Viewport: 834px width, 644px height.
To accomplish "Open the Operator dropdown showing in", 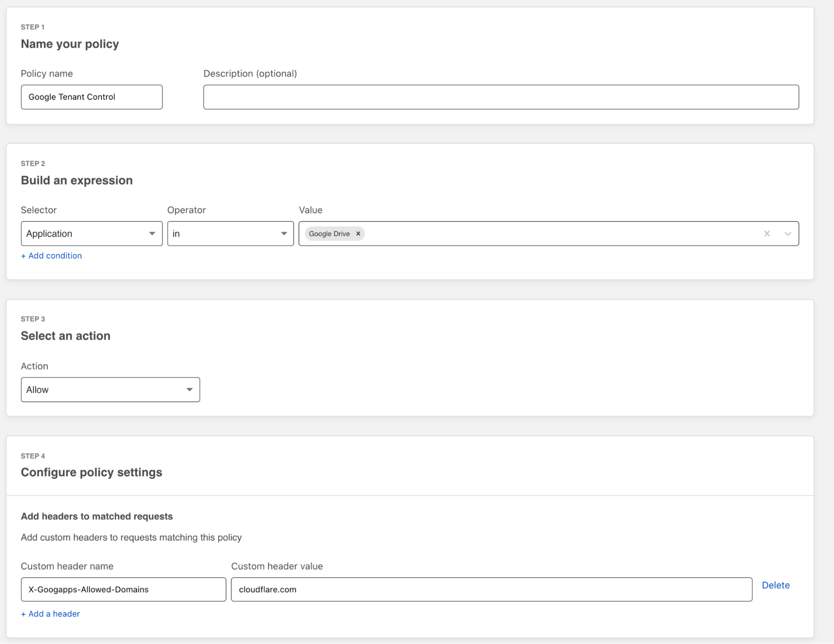I will (230, 234).
